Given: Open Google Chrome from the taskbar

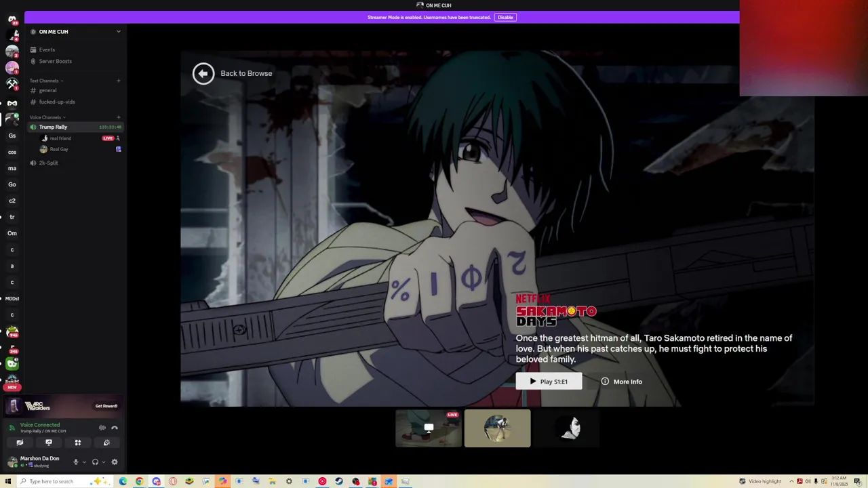Looking at the screenshot, I should click(140, 481).
